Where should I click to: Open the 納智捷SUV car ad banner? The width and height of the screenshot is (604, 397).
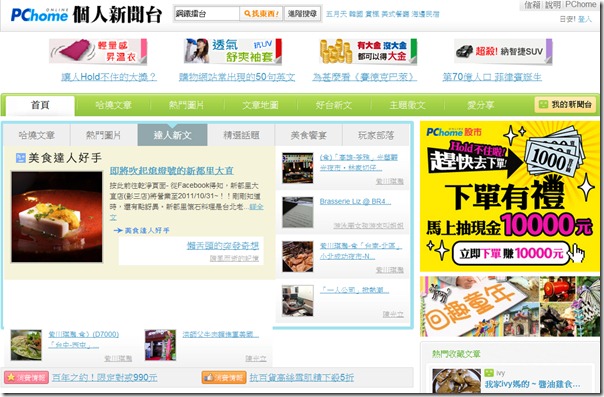(x=503, y=51)
